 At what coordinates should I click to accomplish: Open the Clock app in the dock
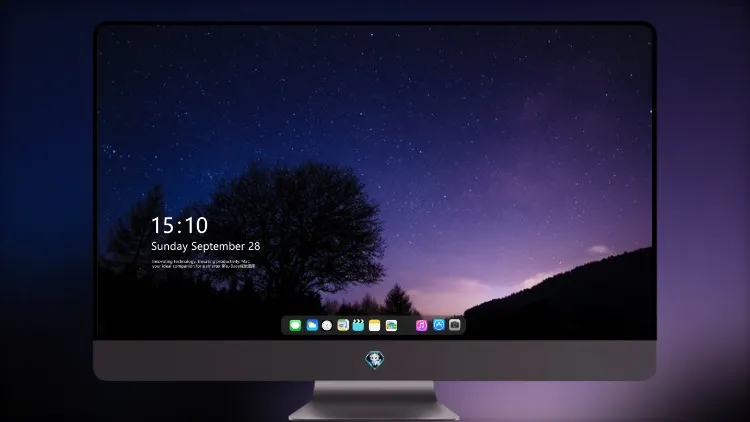pyautogui.click(x=327, y=325)
